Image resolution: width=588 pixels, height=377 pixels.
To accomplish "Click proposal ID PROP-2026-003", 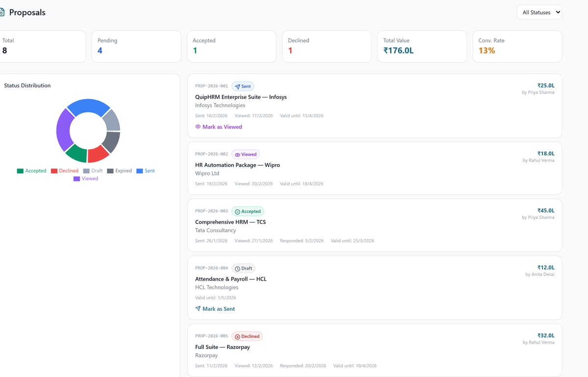I will [211, 211].
